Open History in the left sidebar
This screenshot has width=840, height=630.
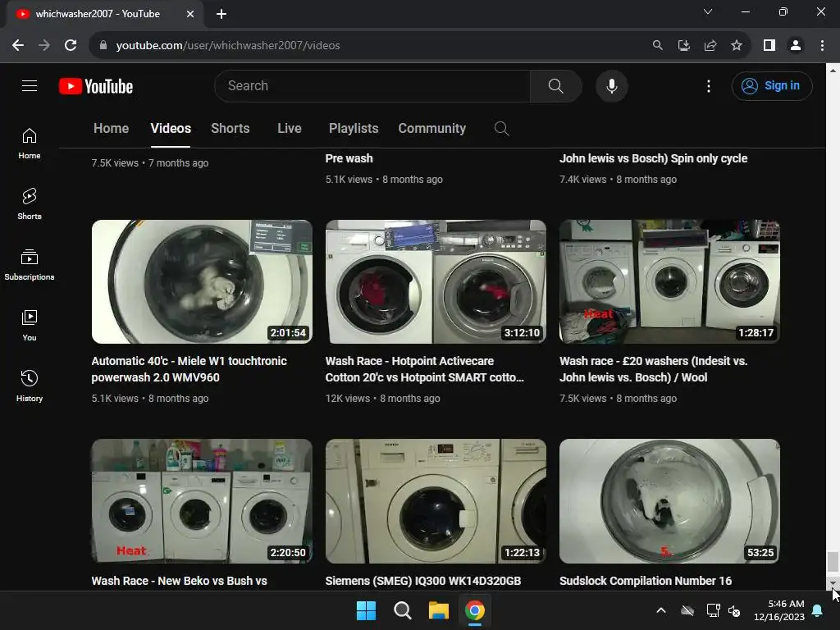coord(30,386)
